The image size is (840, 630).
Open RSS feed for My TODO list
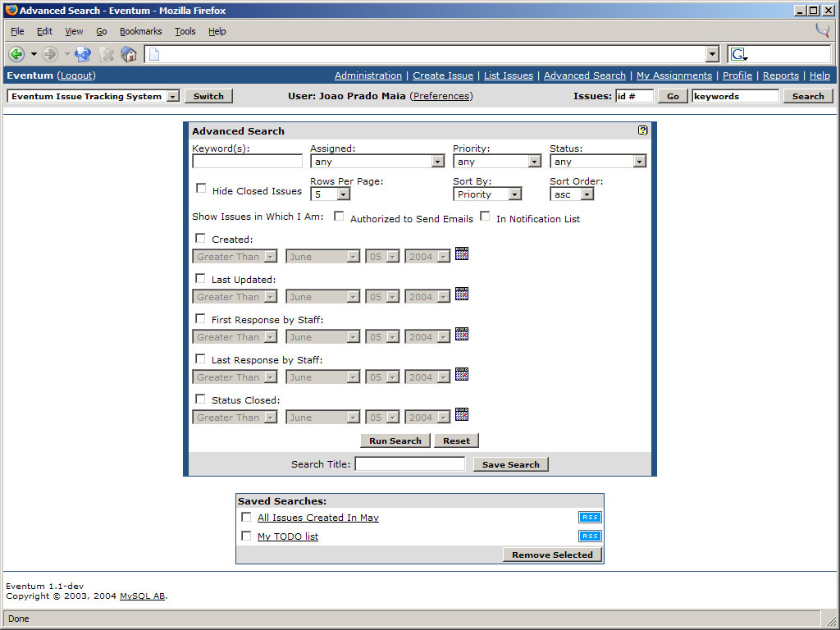click(590, 536)
